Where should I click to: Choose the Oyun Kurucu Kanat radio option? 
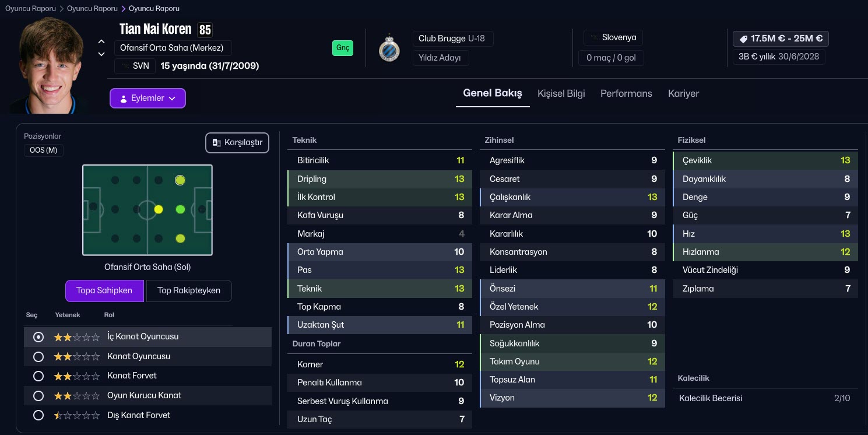(38, 396)
